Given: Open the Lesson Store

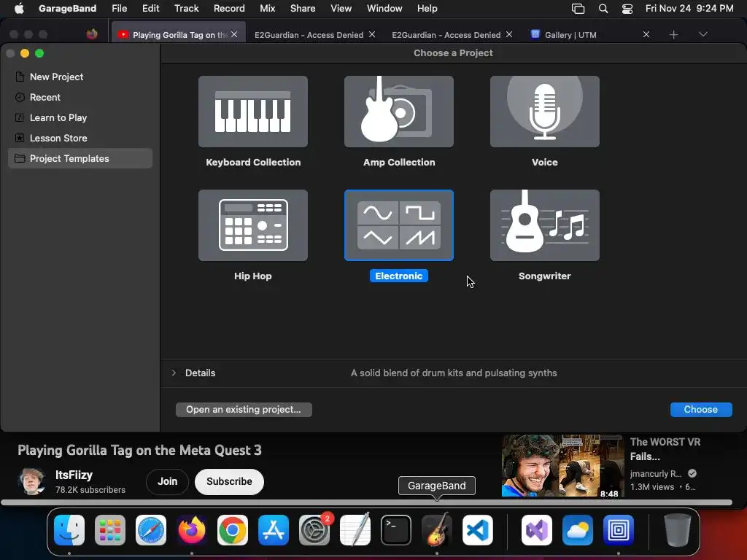Looking at the screenshot, I should click(x=80, y=138).
